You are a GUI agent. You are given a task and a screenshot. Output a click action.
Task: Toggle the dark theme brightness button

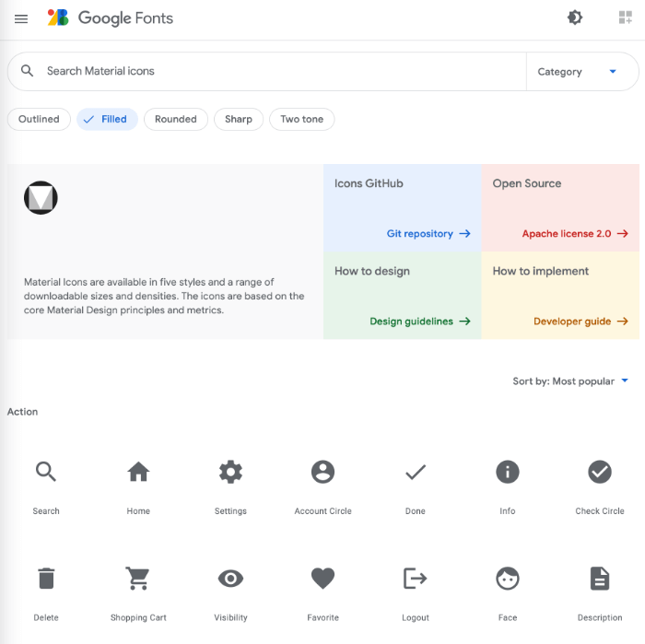575,18
